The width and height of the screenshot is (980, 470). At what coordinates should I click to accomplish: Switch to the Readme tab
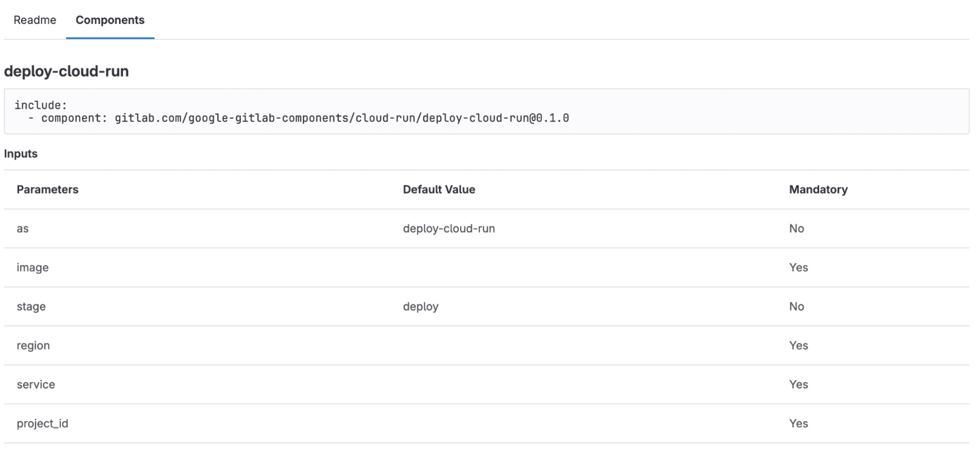tap(35, 20)
